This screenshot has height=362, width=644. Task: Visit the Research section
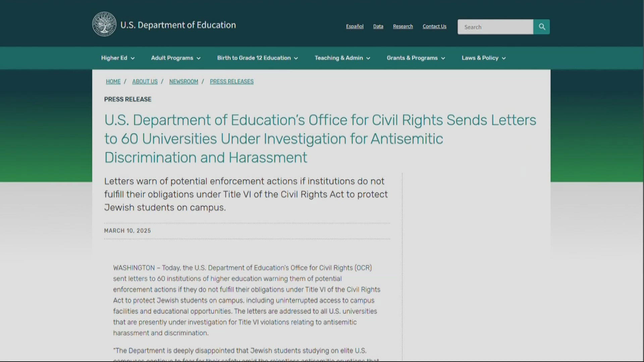(402, 26)
